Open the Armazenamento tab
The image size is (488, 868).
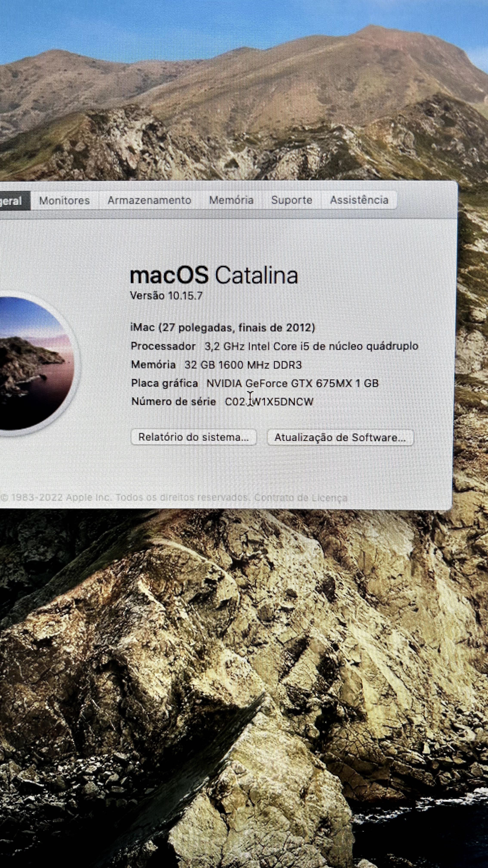click(150, 200)
